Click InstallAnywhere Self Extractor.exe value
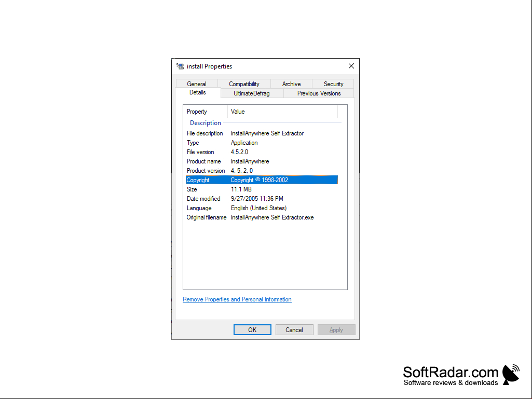Screen dimensions: 532x399 (272, 217)
